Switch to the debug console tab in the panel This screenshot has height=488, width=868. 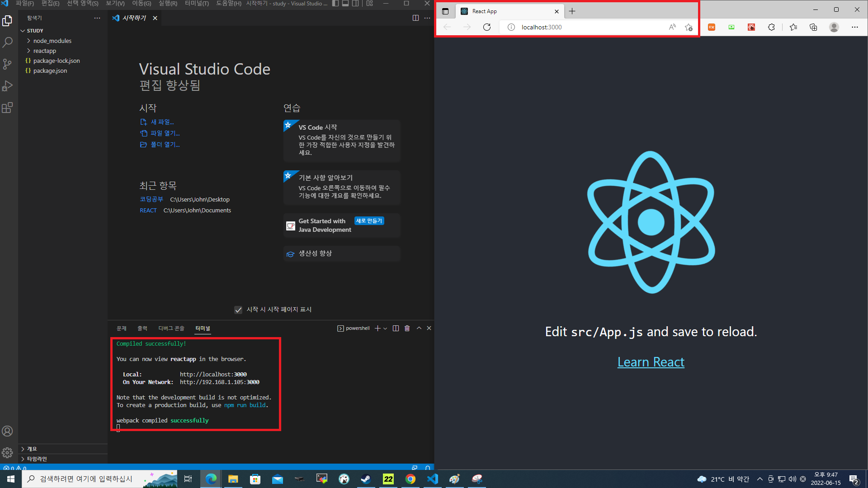[171, 328]
